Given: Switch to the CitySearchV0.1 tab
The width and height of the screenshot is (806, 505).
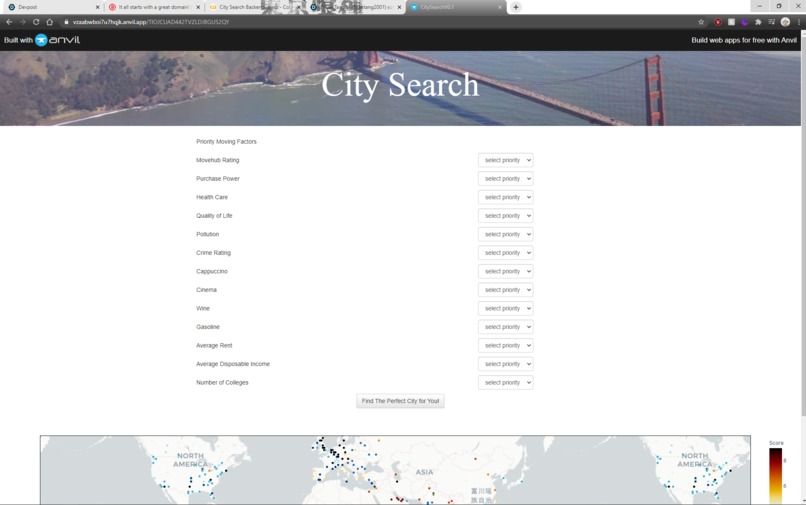Looking at the screenshot, I should click(x=455, y=7).
